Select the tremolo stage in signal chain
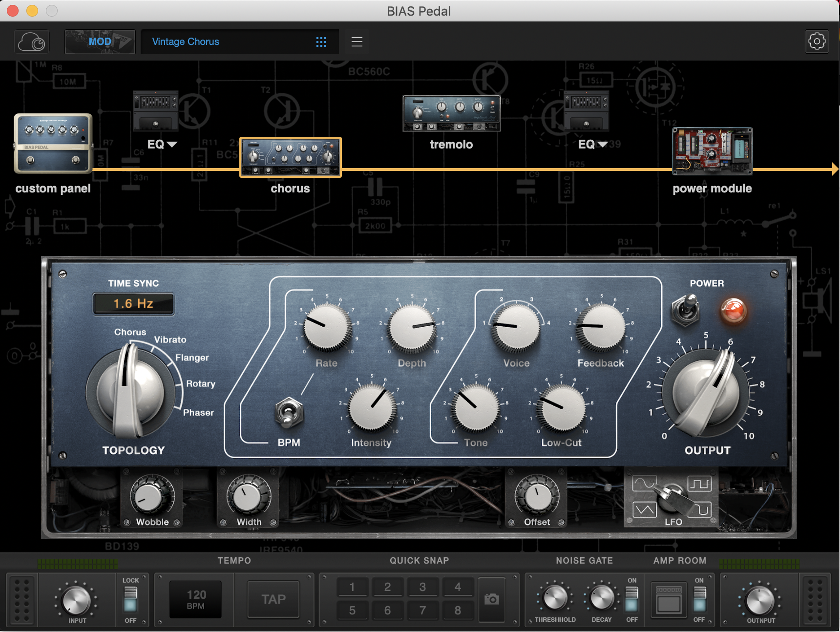 tap(451, 114)
